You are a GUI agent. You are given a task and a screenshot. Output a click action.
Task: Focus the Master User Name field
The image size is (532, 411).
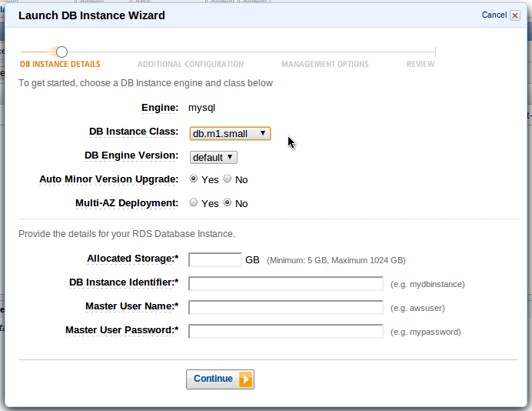tap(286, 308)
